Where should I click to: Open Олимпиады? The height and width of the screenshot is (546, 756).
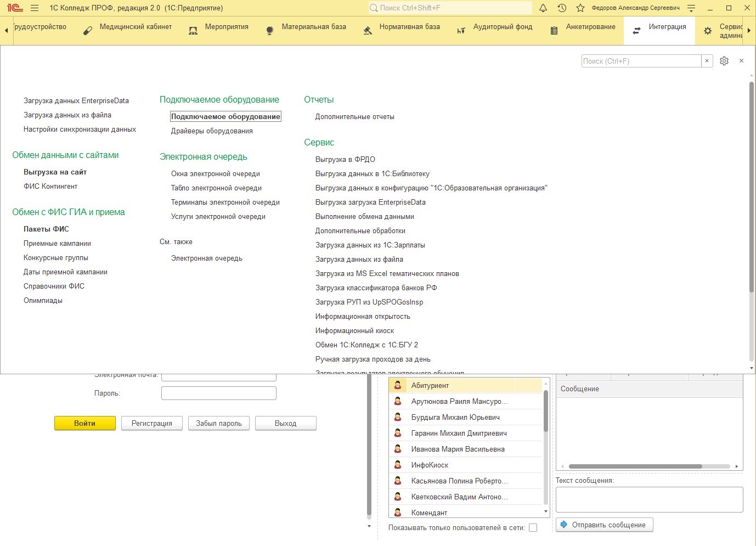point(43,300)
